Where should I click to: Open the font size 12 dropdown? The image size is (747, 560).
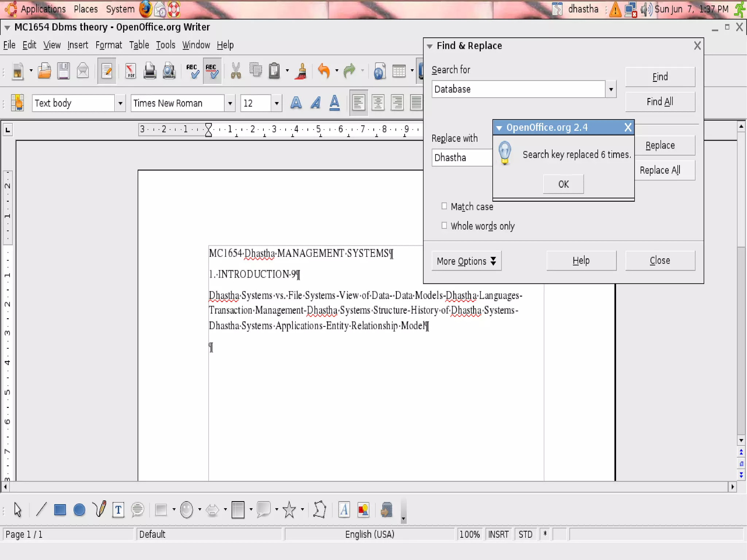276,103
